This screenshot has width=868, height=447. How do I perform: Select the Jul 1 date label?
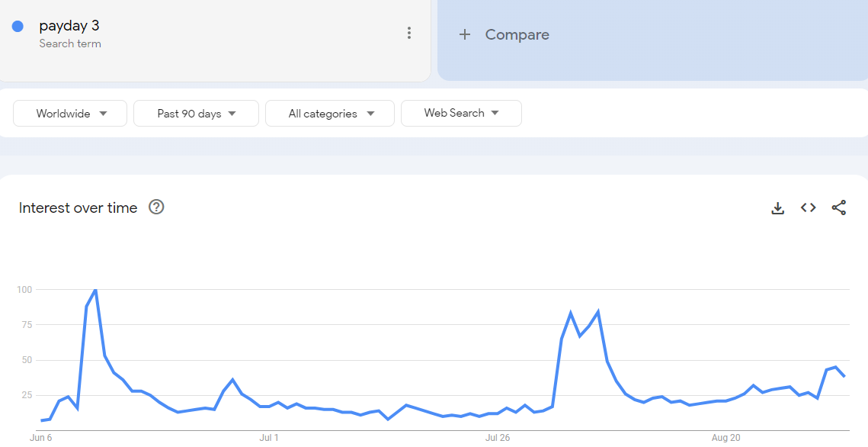(269, 438)
